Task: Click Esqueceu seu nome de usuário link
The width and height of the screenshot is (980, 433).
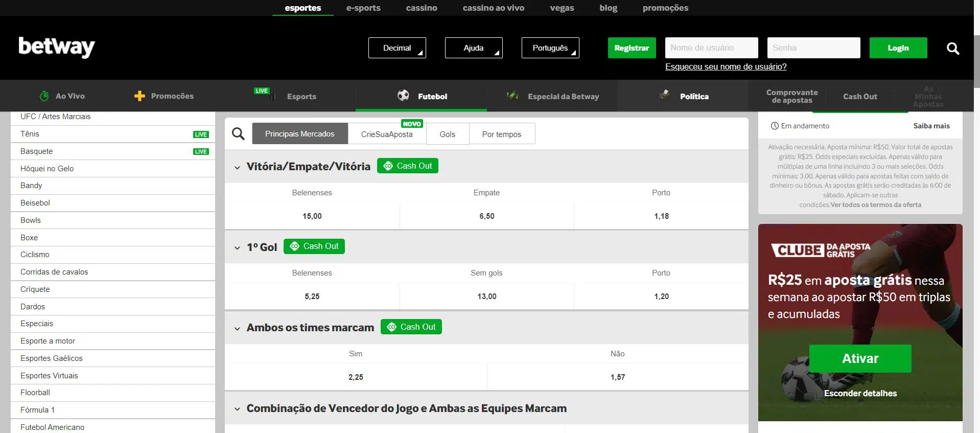Action: coord(726,66)
